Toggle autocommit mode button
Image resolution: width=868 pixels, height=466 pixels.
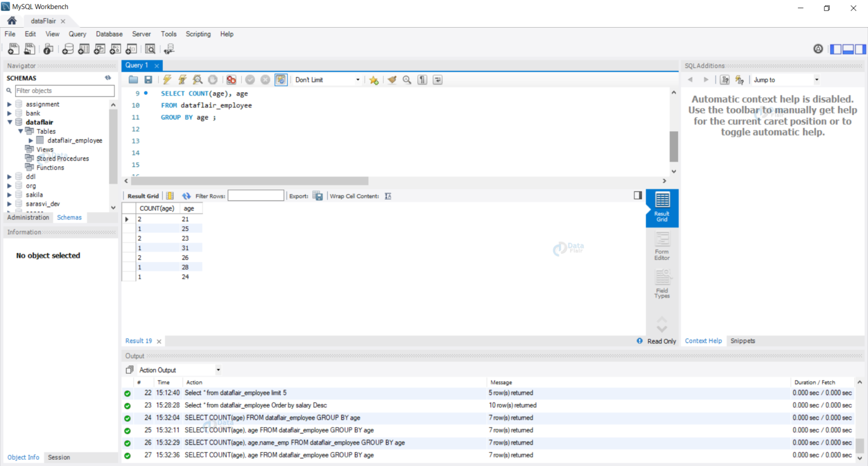point(281,80)
